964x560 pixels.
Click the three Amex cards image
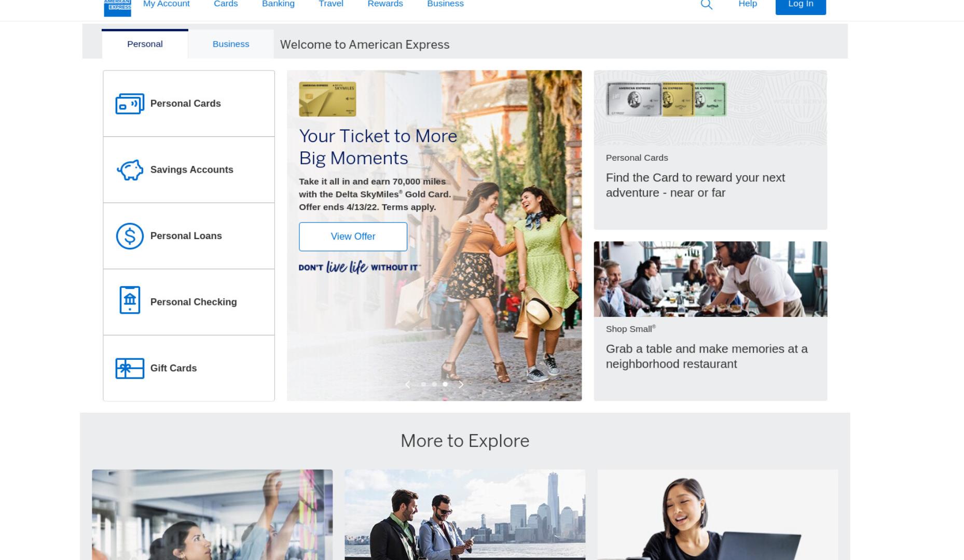[x=666, y=99]
